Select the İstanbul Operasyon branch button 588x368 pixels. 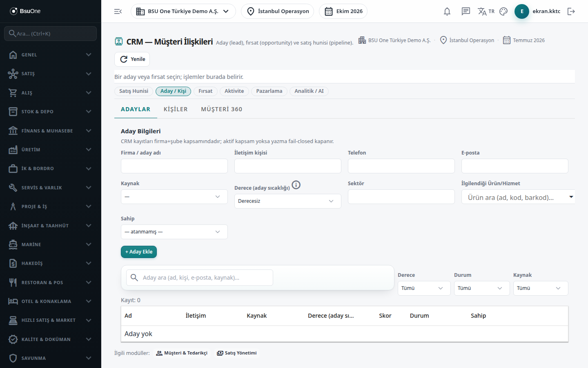coord(278,11)
